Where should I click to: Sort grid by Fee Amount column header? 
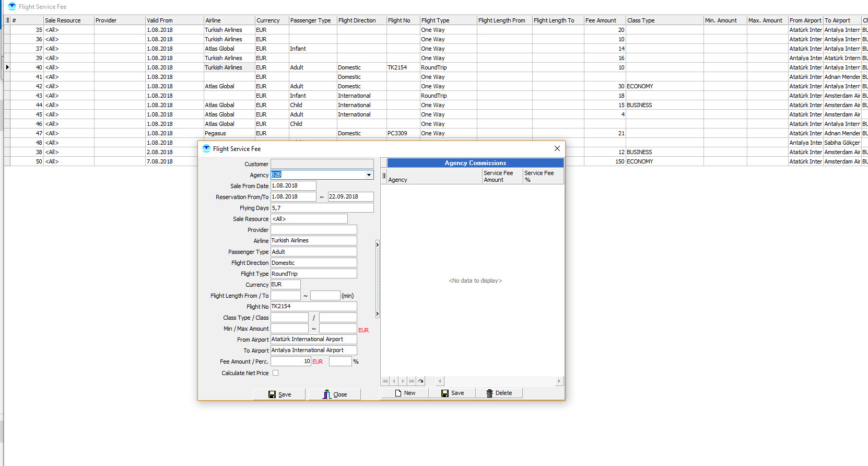click(604, 20)
